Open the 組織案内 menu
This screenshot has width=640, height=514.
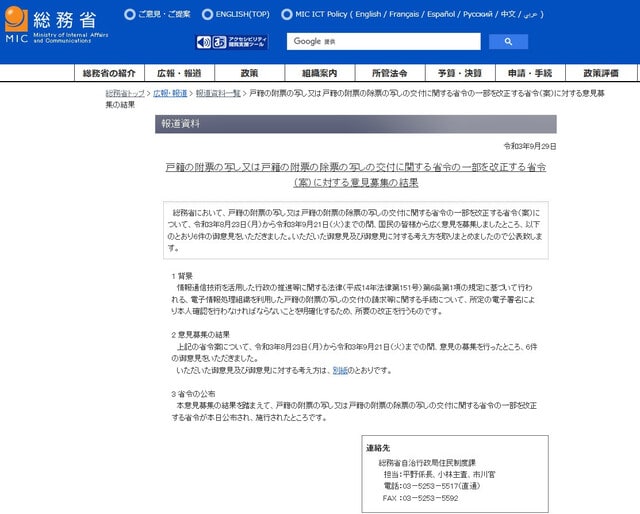point(320,73)
